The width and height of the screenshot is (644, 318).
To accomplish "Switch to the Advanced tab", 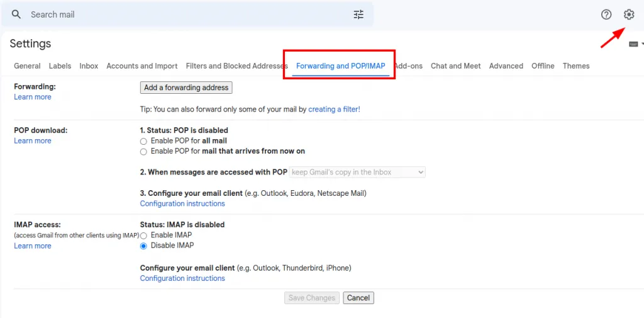I will pyautogui.click(x=506, y=66).
